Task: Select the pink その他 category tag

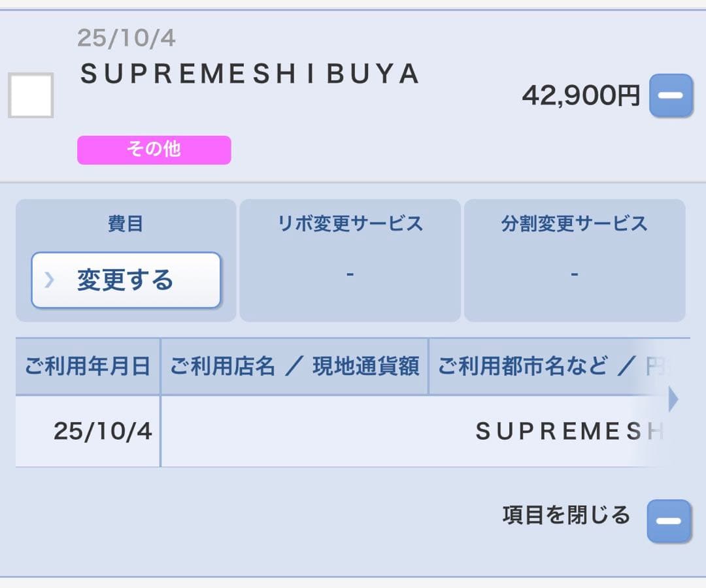Action: (x=154, y=150)
